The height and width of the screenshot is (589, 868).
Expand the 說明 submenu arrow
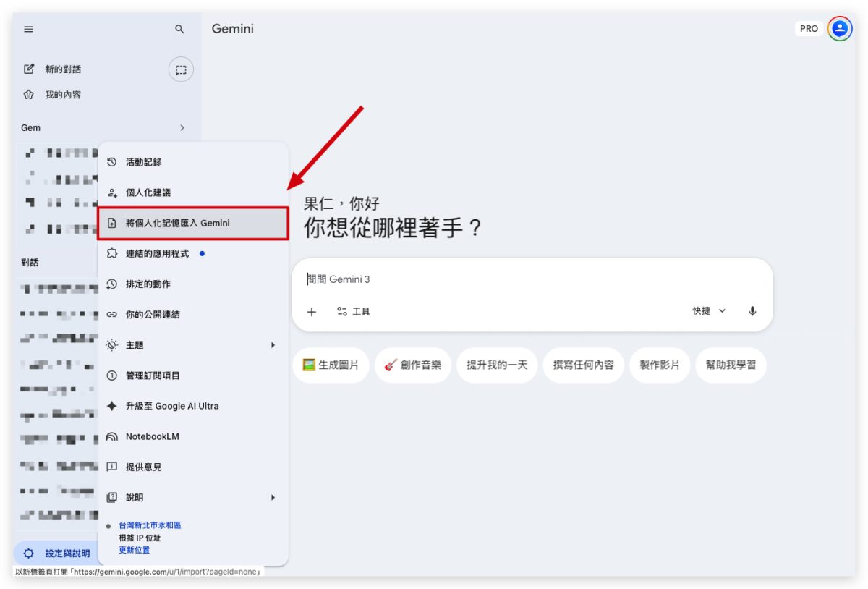(273, 497)
